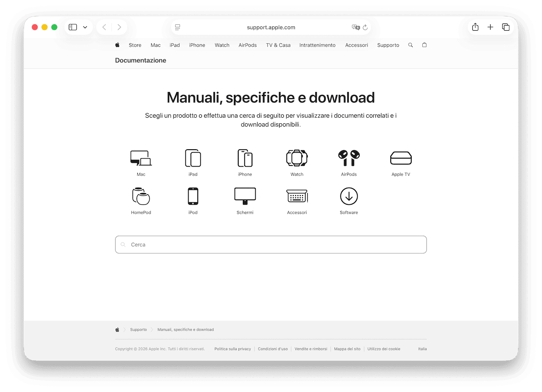Go back using Safari's back arrow
The width and height of the screenshot is (542, 392).
point(104,27)
